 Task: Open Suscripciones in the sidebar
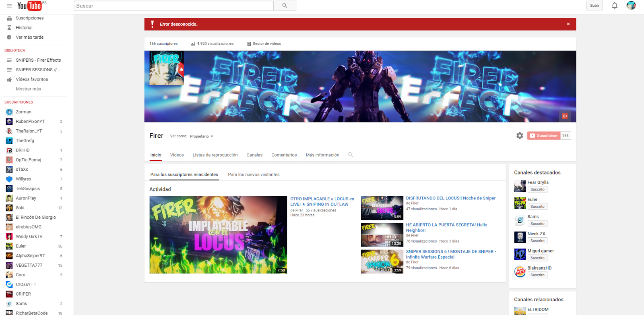30,18
